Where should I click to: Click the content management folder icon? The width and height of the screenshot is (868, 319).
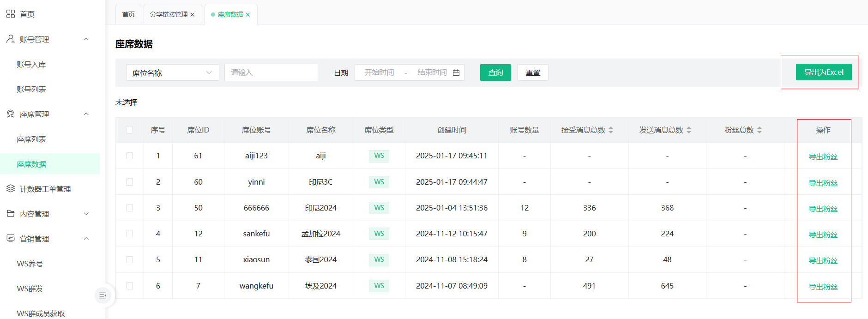point(11,214)
